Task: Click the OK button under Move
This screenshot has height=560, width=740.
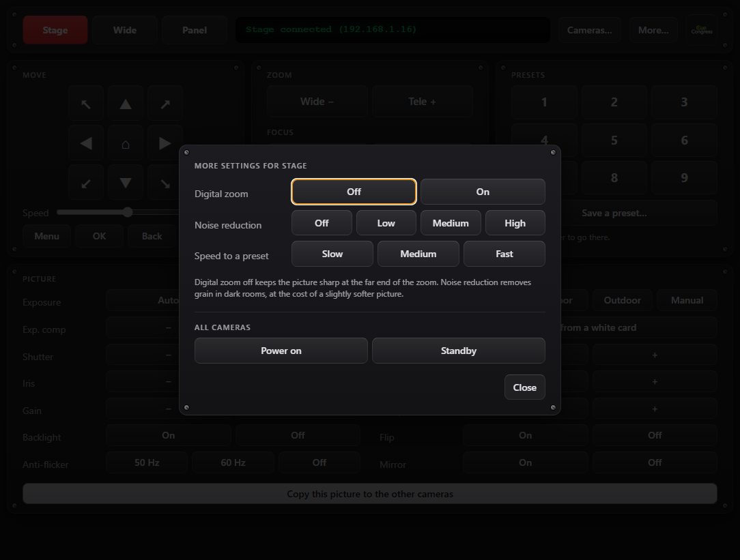Action: (99, 236)
